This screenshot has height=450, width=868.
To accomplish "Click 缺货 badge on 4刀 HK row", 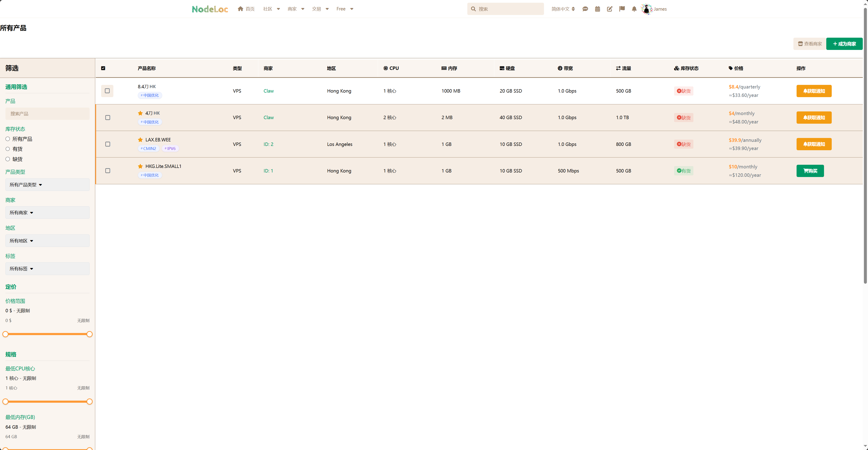I will click(x=684, y=118).
